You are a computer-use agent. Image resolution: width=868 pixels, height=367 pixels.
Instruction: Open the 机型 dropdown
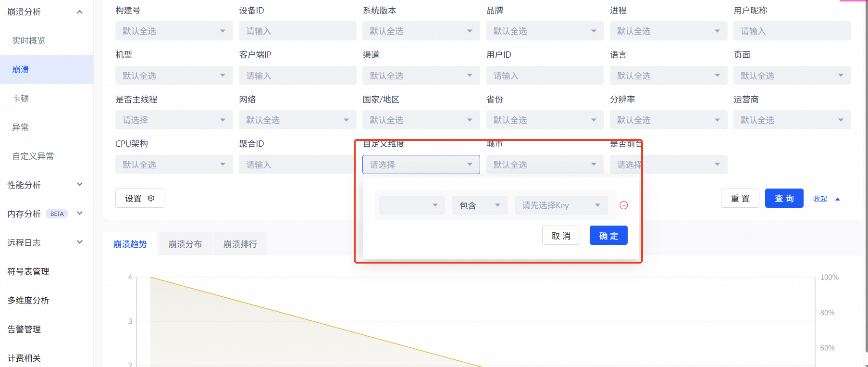(x=174, y=76)
